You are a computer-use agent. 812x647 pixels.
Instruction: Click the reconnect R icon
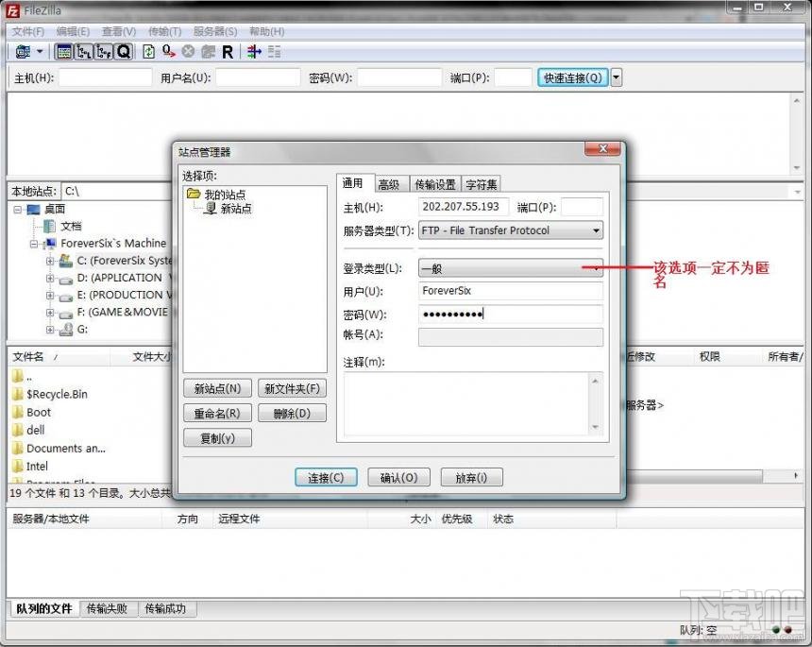click(228, 52)
